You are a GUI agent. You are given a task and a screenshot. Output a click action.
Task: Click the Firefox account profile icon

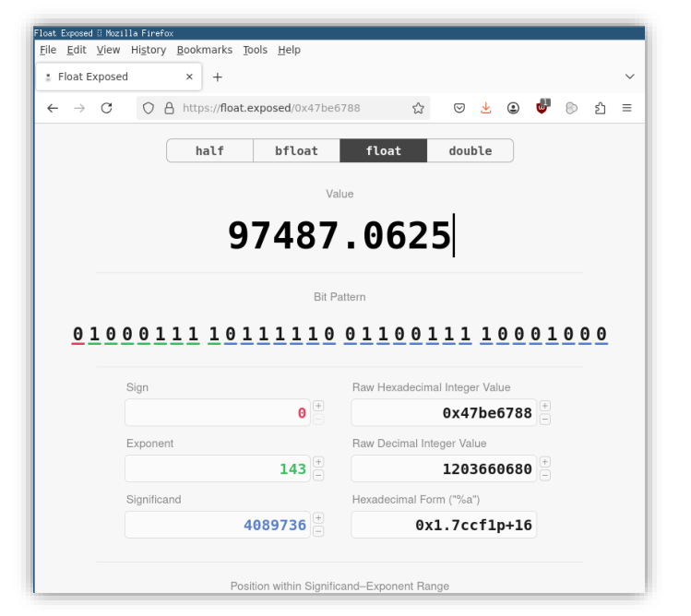click(513, 108)
